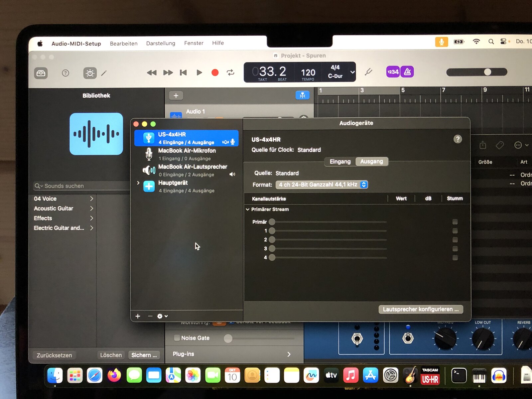Toggle the tuner icon
The height and width of the screenshot is (399, 532).
click(x=368, y=72)
